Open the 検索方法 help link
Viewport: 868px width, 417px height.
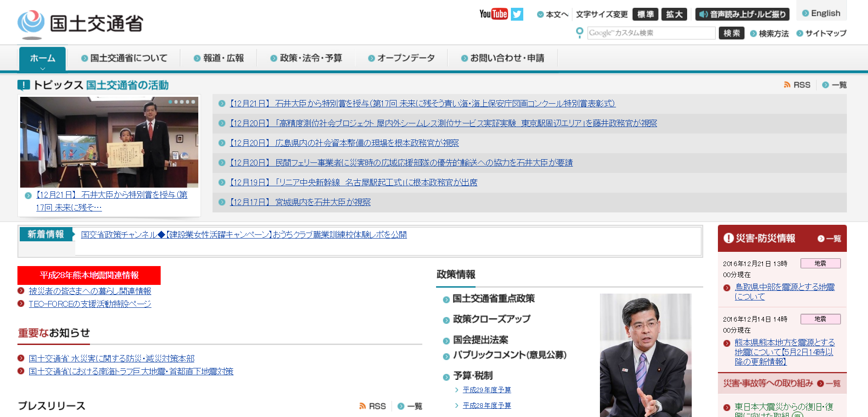coord(769,33)
